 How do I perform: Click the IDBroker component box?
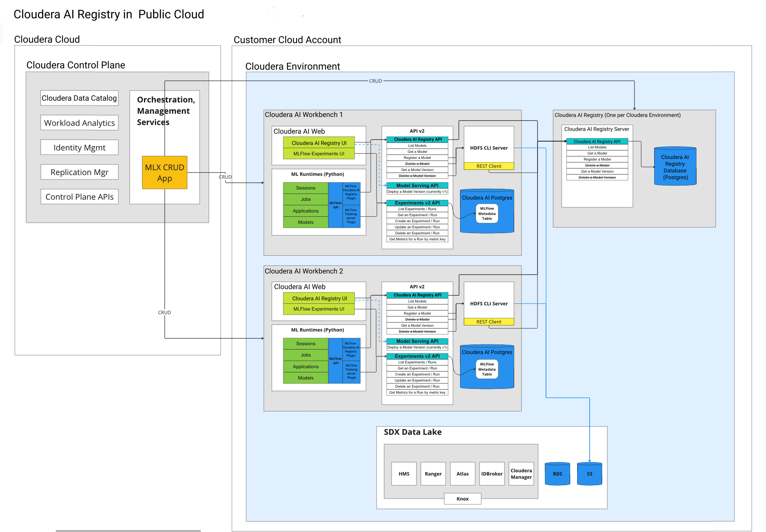pyautogui.click(x=492, y=474)
